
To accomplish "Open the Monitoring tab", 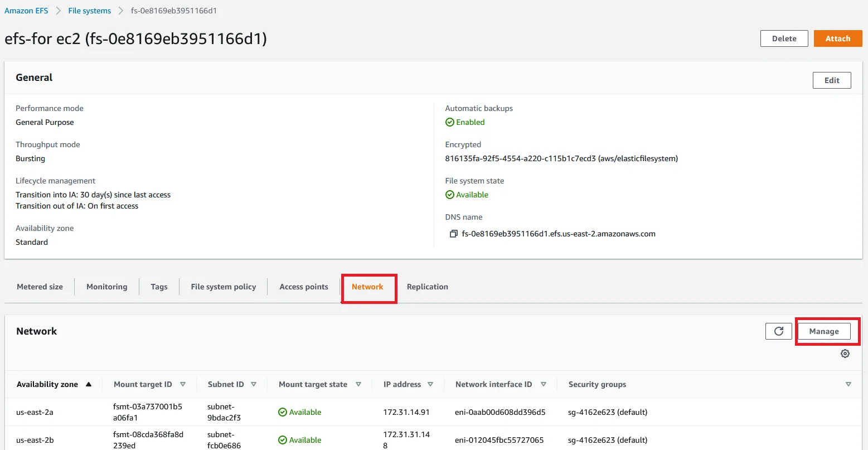I will click(x=106, y=287).
